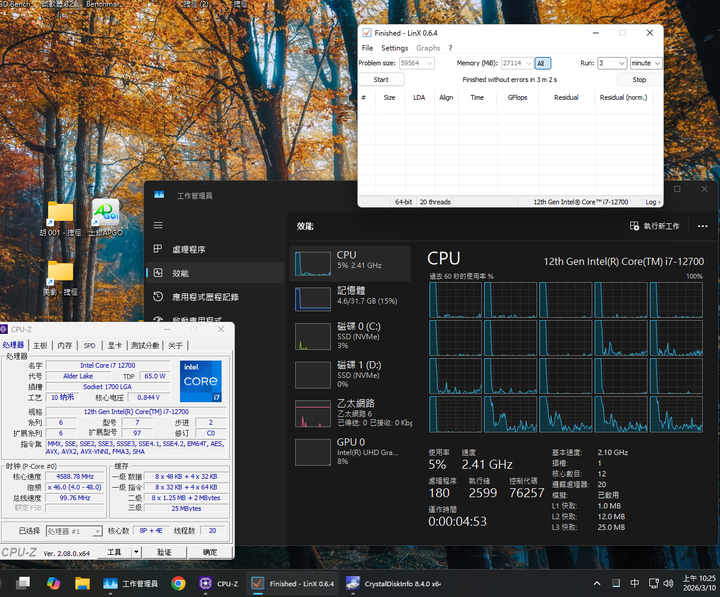Click LinX title bar checkmark icon
Screen dimensions: 720x597
367,33
